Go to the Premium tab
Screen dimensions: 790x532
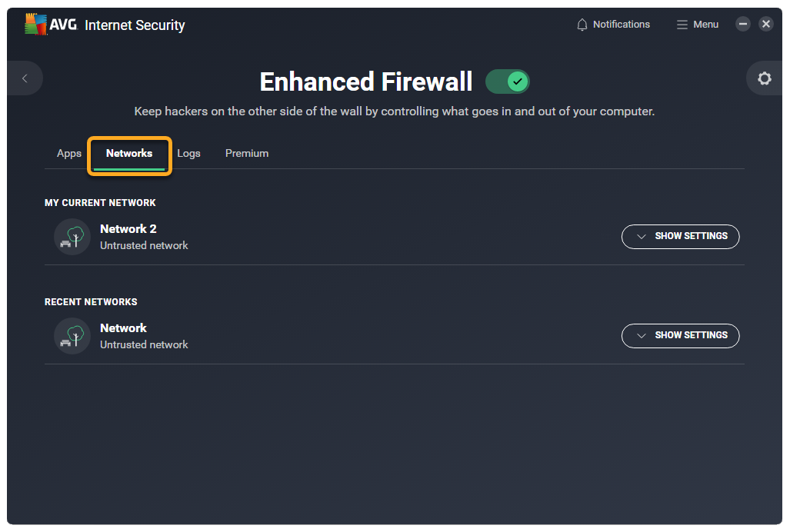pyautogui.click(x=247, y=154)
